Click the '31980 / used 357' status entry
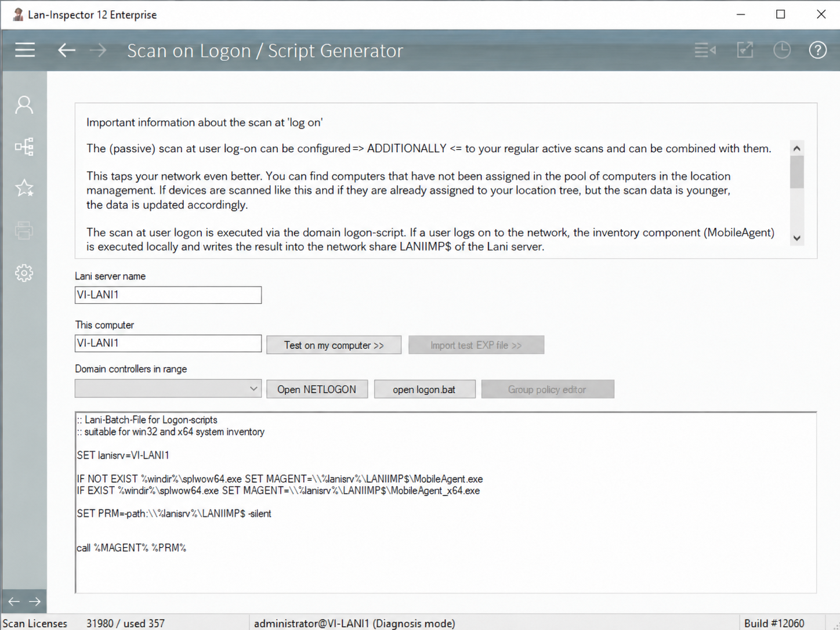 [x=125, y=623]
